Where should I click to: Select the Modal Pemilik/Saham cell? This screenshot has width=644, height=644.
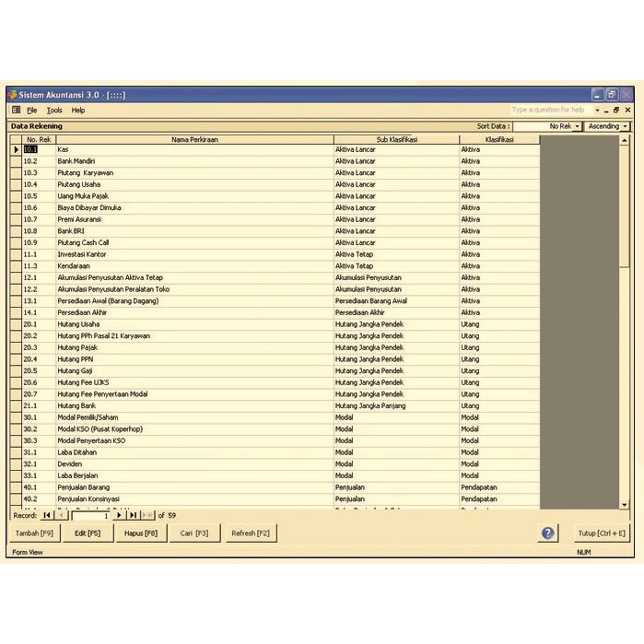[194, 417]
